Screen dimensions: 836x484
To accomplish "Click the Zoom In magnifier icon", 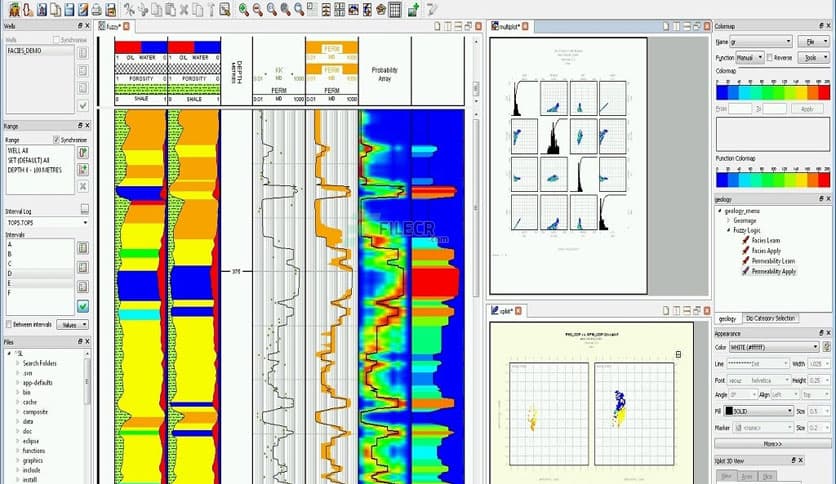I will 243,10.
